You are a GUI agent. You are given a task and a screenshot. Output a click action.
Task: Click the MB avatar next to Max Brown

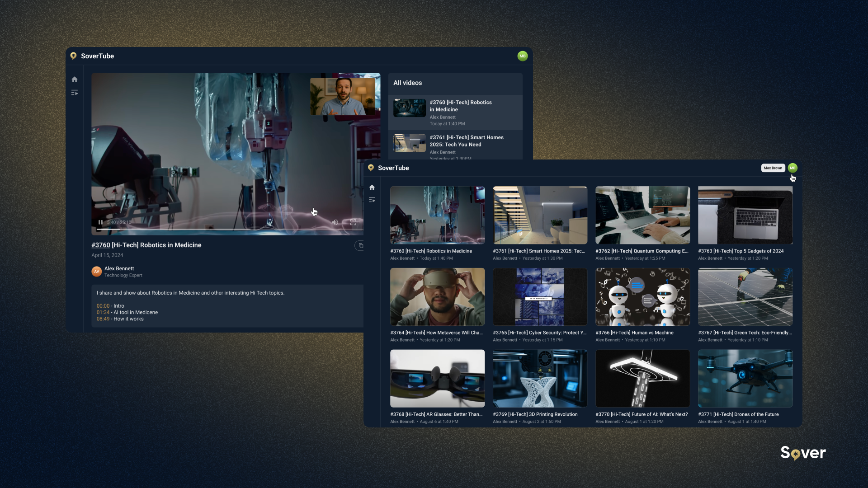point(793,168)
